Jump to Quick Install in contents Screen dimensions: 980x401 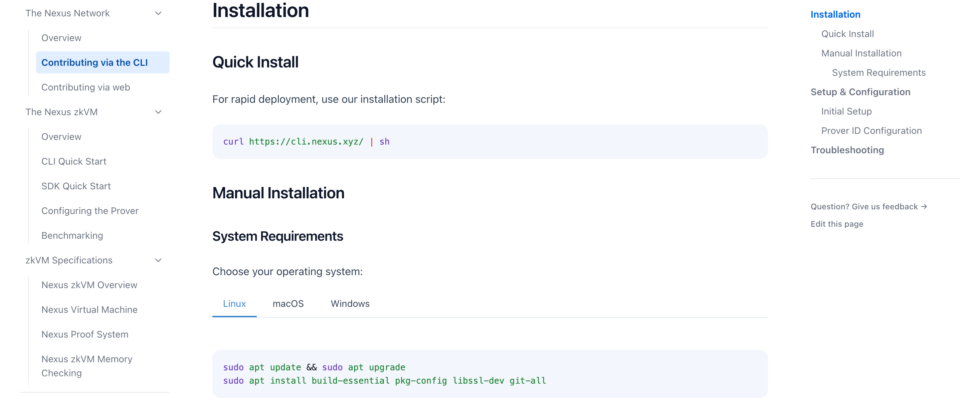pyautogui.click(x=847, y=34)
